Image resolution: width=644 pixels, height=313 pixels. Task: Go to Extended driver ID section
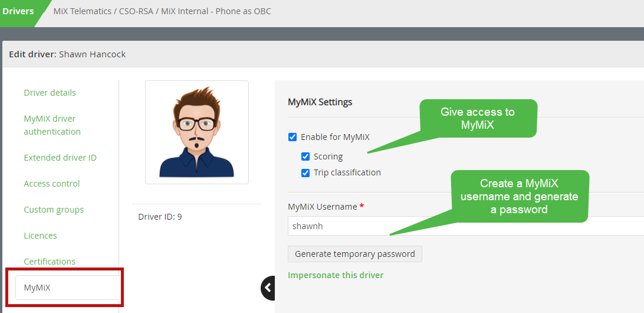coord(60,158)
